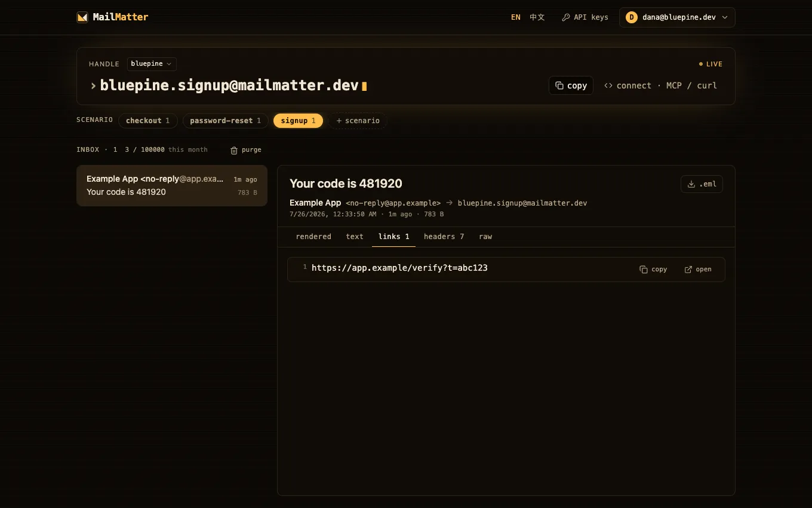Download the message as .eml

(702, 184)
